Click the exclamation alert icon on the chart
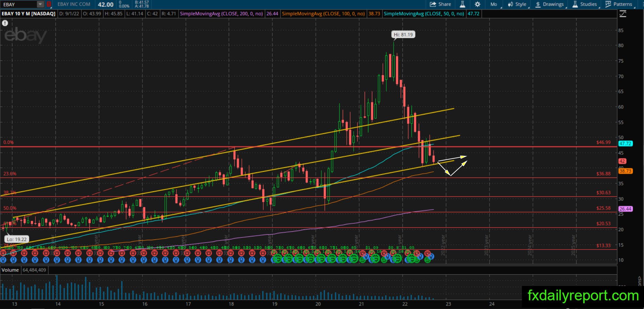The image size is (644, 309). [5, 23]
